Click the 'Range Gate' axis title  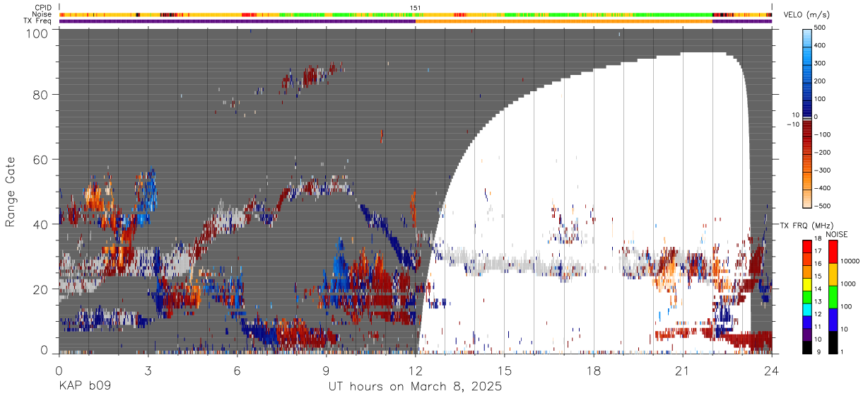click(x=11, y=191)
